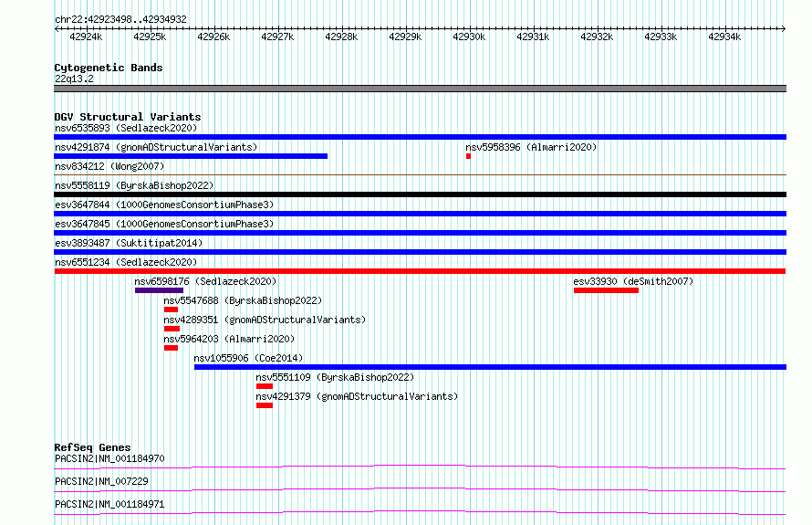The width and height of the screenshot is (812, 525).
Task: Open the esv3893487 (Suktitipat2014) label
Action: point(129,243)
